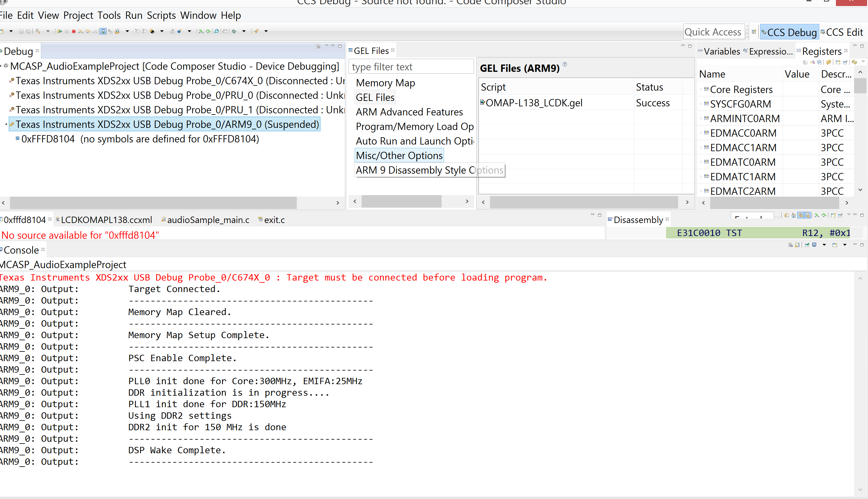This screenshot has width=868, height=499.
Task: Click the Step Into toolbar icon
Action: tap(81, 31)
